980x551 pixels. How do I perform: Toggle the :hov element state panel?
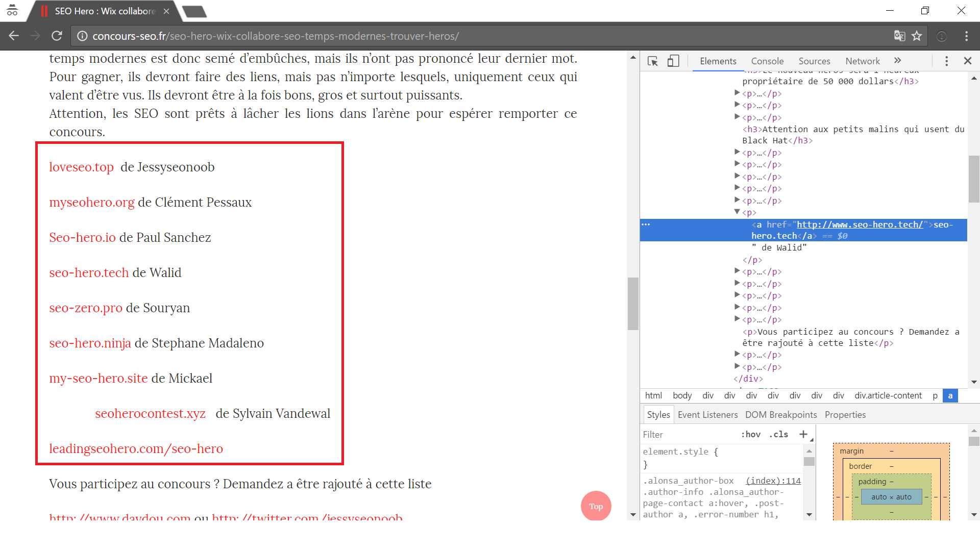[751, 435]
